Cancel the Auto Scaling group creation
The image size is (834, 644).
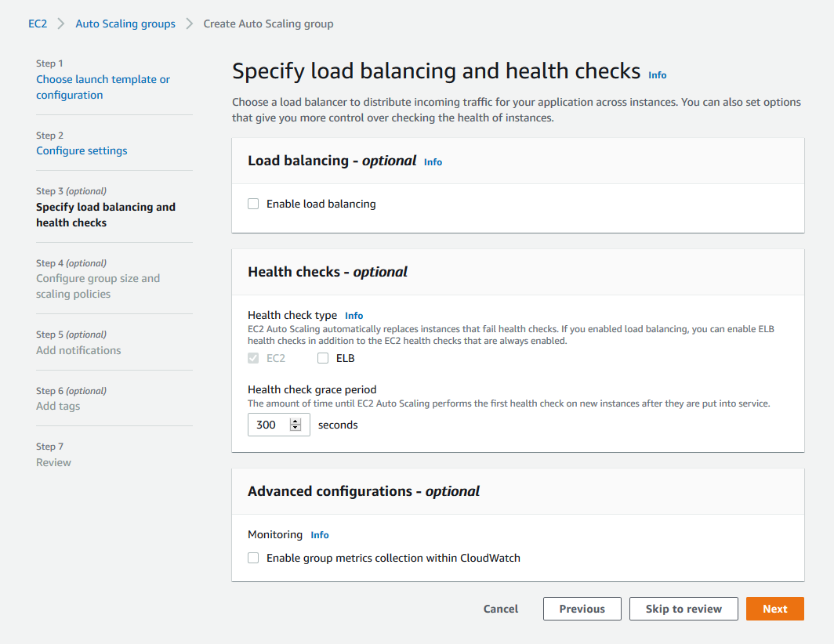coord(501,609)
